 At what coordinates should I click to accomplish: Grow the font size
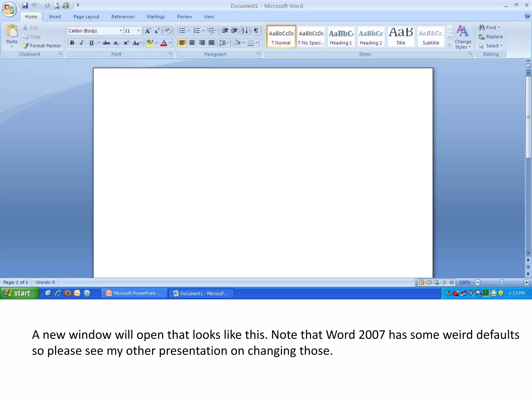click(x=148, y=31)
